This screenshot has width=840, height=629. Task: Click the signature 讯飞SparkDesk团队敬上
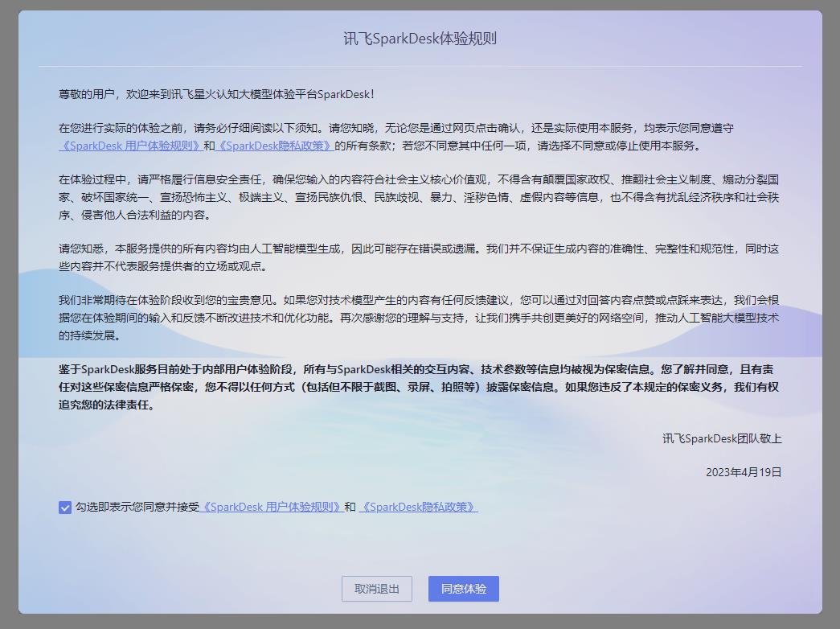point(722,438)
